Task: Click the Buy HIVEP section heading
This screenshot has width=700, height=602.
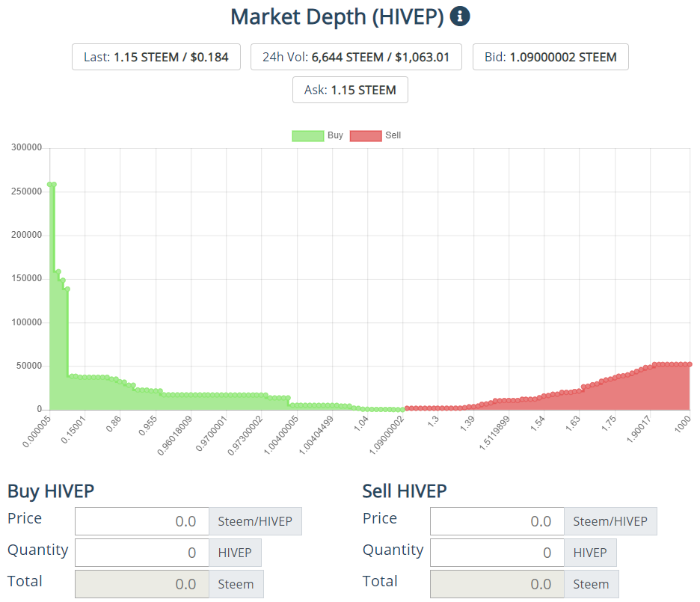Action: click(x=51, y=491)
